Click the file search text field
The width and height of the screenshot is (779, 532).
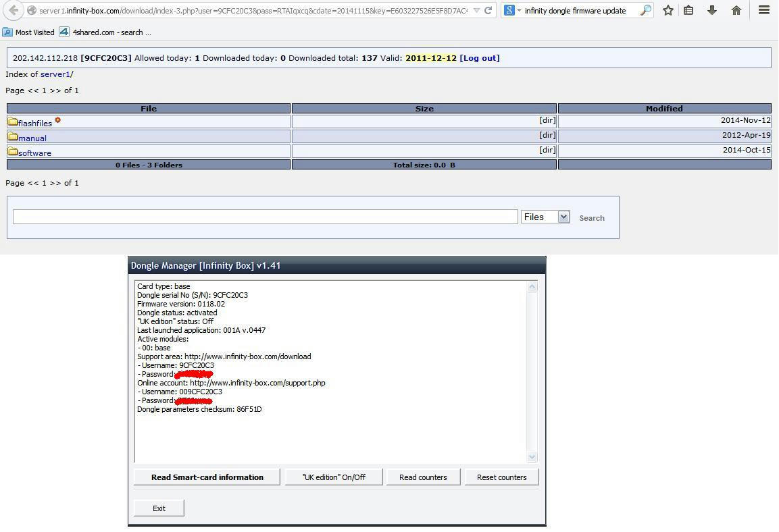pos(265,217)
